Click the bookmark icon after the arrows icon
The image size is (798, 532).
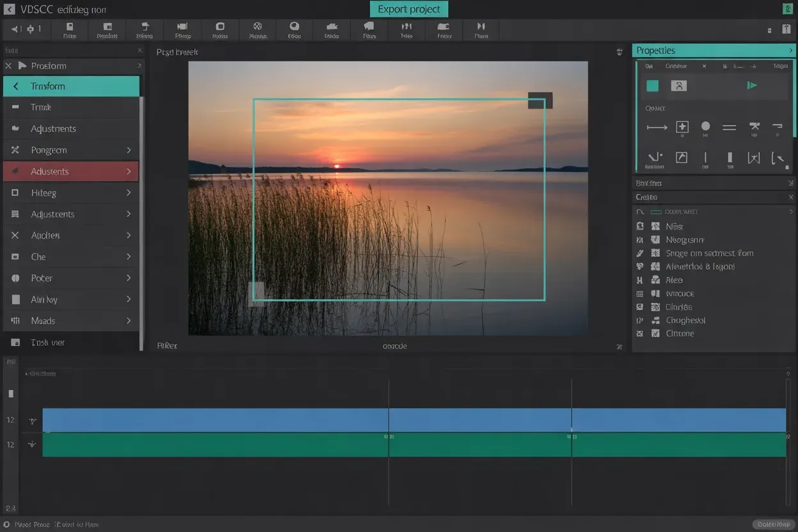[70, 27]
